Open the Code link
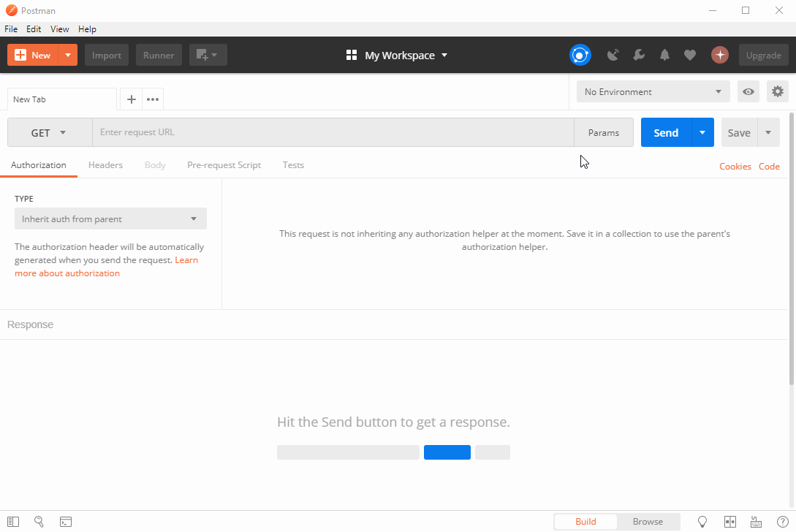 click(x=769, y=166)
